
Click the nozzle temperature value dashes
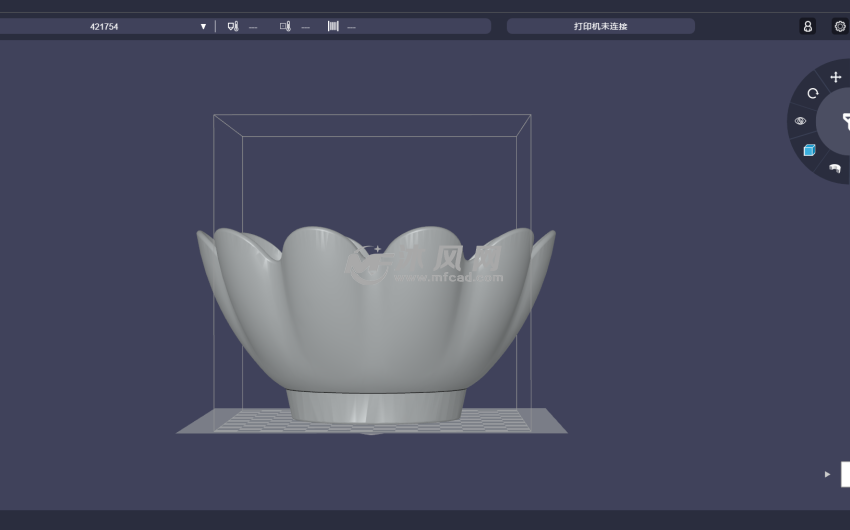(253, 27)
